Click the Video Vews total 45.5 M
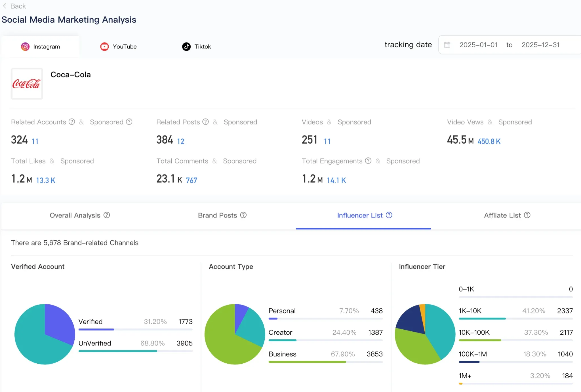 click(x=460, y=140)
